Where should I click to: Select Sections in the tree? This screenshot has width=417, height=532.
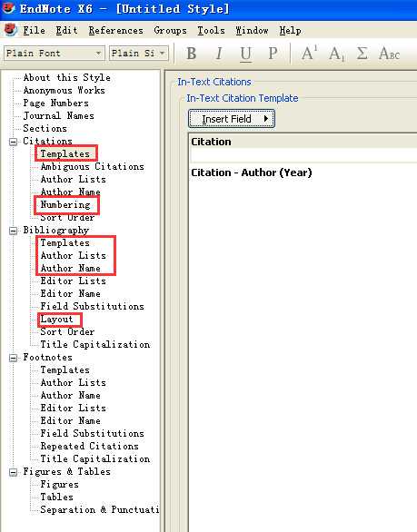[45, 128]
